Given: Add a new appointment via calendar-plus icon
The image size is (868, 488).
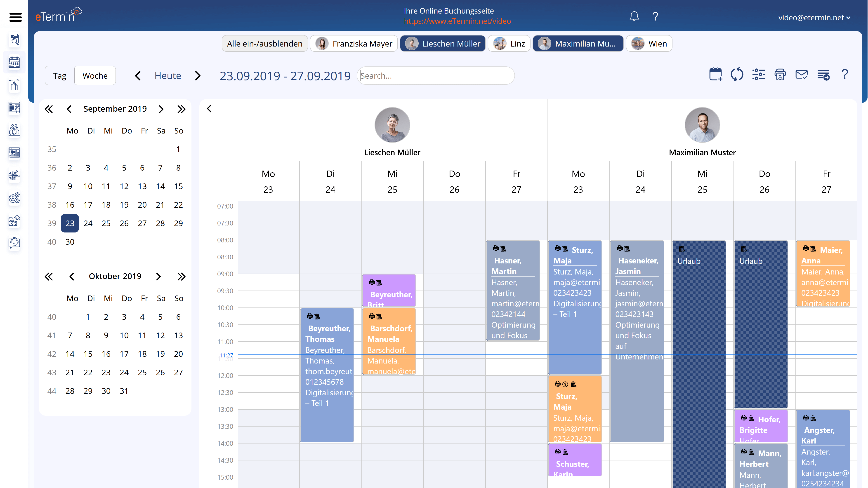Looking at the screenshot, I should click(715, 74).
